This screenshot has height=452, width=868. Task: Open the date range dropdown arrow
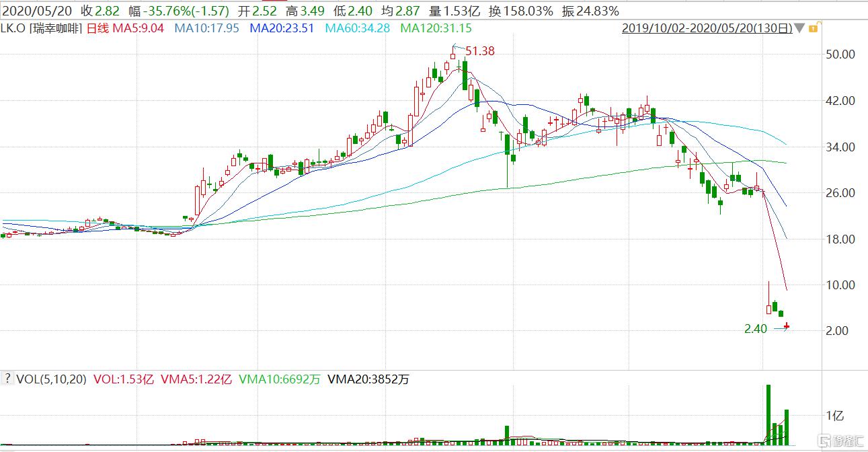click(x=799, y=28)
